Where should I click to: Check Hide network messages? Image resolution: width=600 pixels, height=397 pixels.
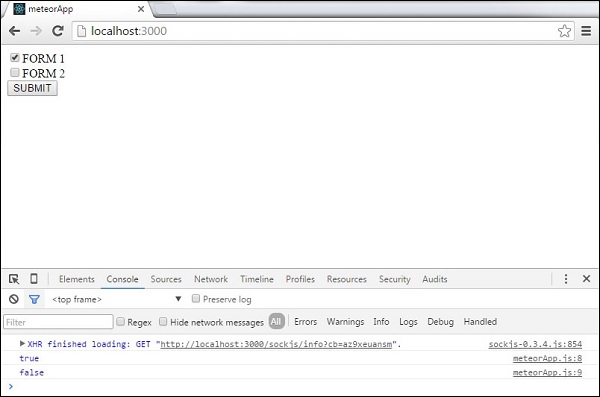[x=163, y=321]
